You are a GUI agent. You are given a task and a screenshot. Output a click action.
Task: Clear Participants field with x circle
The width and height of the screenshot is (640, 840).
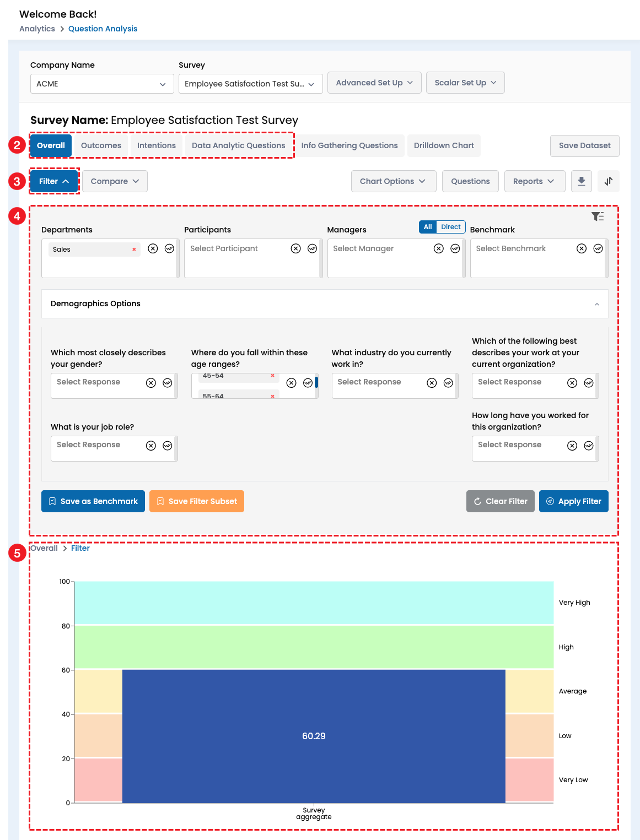point(296,248)
